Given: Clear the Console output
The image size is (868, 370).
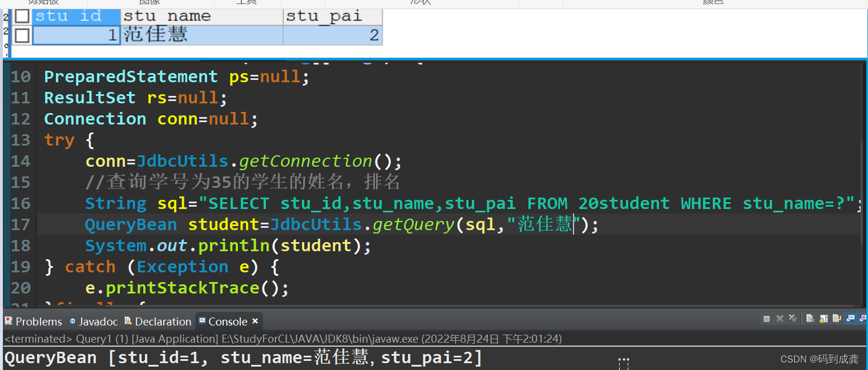Looking at the screenshot, I should click(810, 319).
